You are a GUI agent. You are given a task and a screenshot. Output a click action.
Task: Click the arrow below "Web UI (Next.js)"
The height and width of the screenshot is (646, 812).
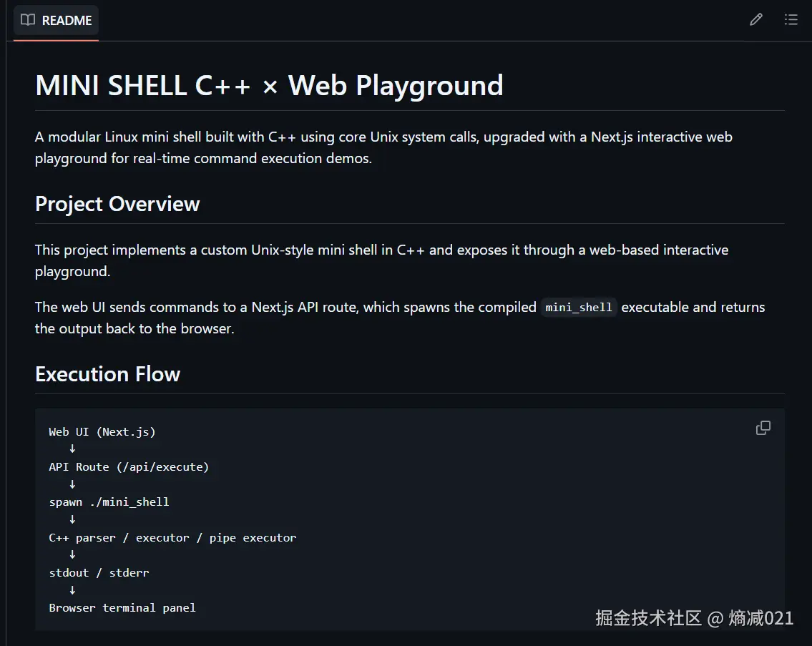pyautogui.click(x=72, y=449)
